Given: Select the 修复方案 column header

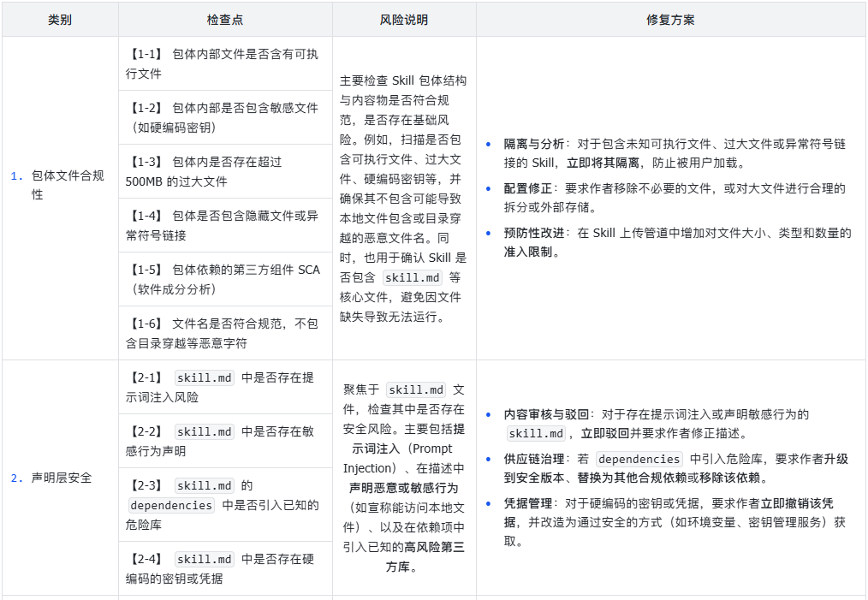Looking at the screenshot, I should (670, 20).
